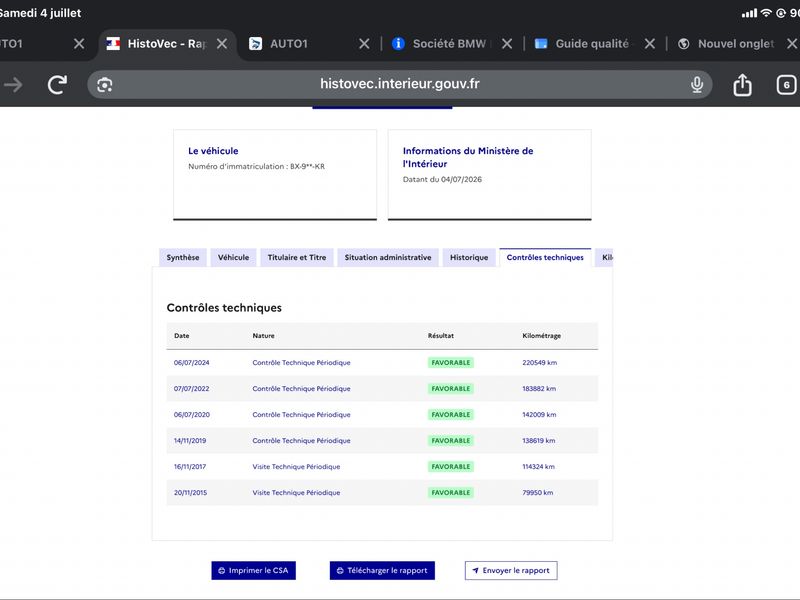Image resolution: width=800 pixels, height=600 pixels.
Task: Click the 220549 km mileage value
Action: click(x=539, y=363)
